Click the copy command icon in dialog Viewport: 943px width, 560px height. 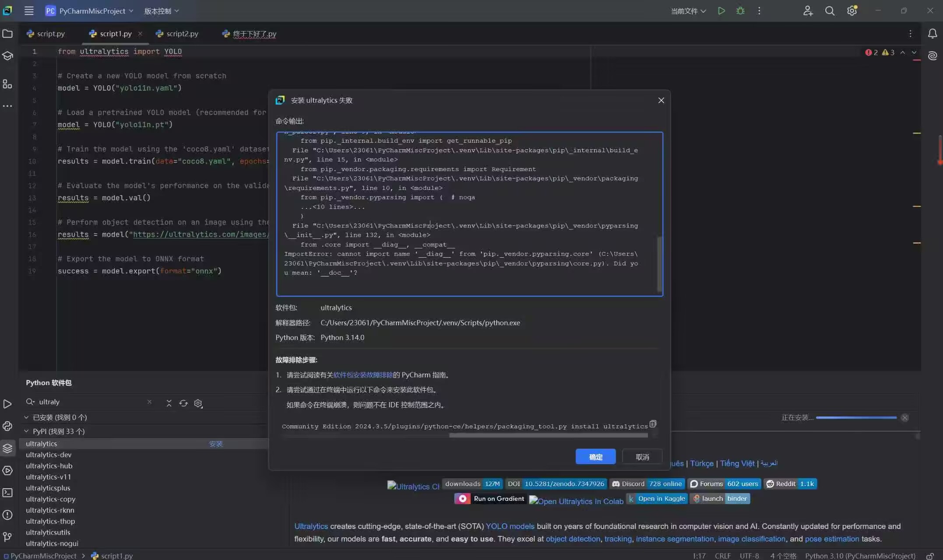click(x=653, y=423)
